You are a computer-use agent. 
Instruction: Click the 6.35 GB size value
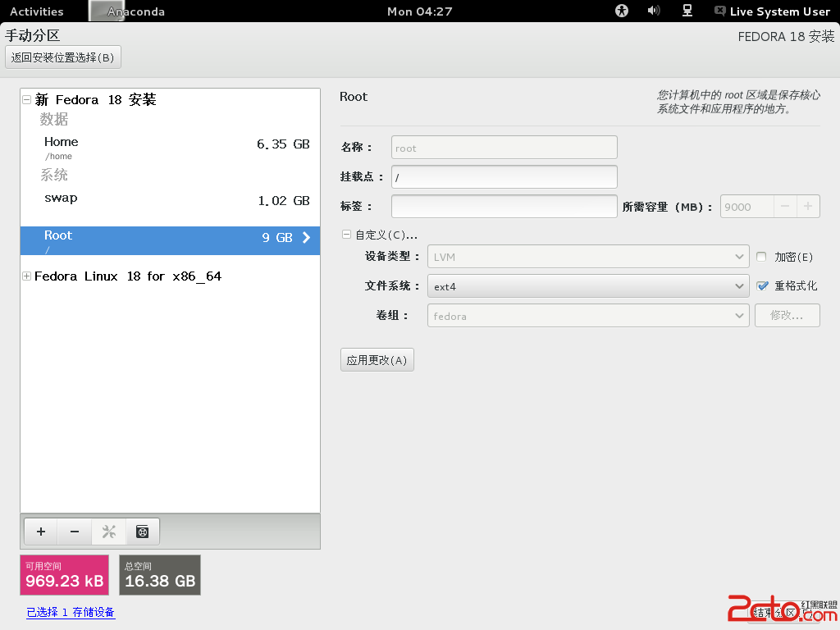point(283,144)
